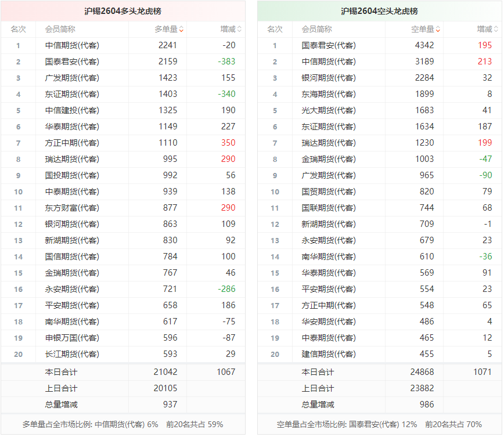Click the 多单量 column header label
This screenshot has height=437, width=504.
pos(166,29)
